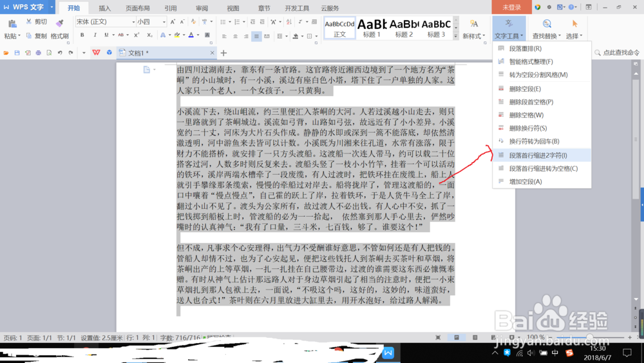Image resolution: width=644 pixels, height=363 pixels.
Task: Open the 新样式 dropdown
Action: click(474, 36)
